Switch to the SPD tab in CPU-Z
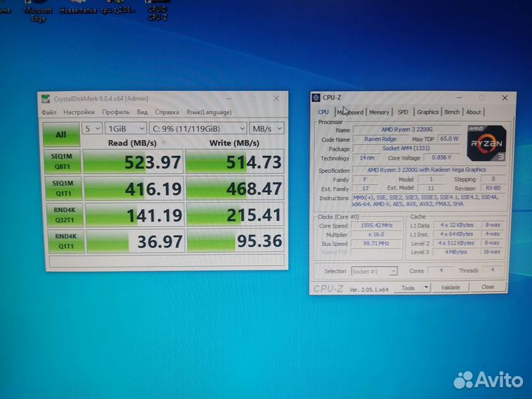The image size is (532, 399). coord(403,112)
